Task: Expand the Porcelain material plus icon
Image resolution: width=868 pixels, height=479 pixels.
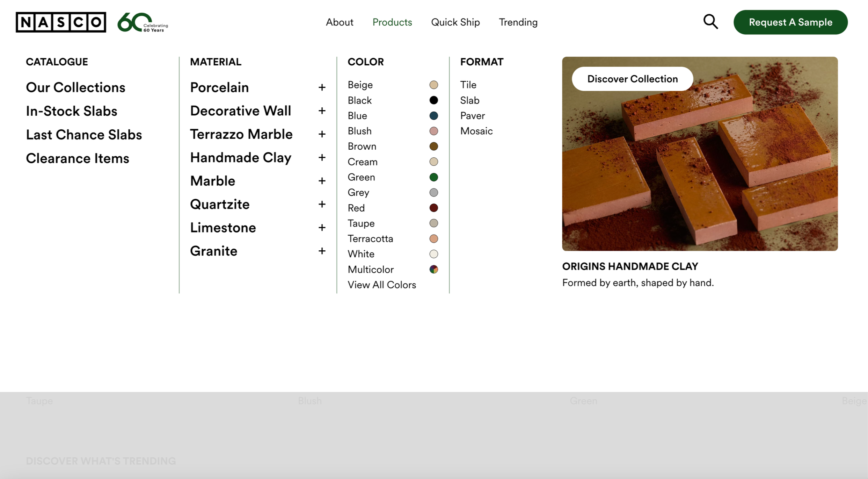Action: pos(322,87)
